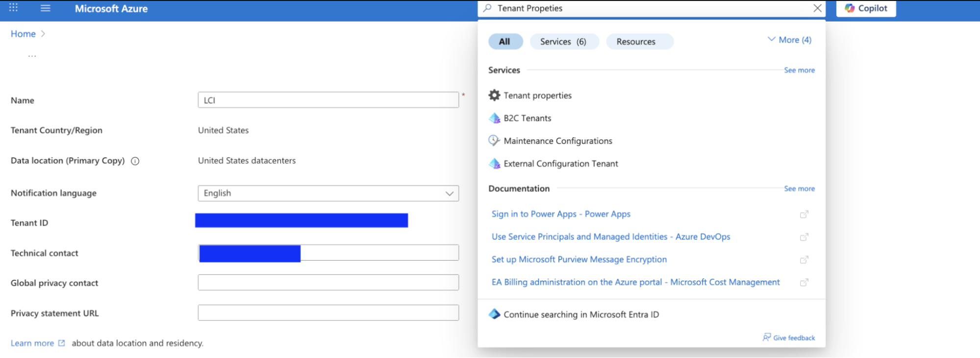Select the Resources filter tab
This screenshot has height=358, width=980.
(x=636, y=42)
